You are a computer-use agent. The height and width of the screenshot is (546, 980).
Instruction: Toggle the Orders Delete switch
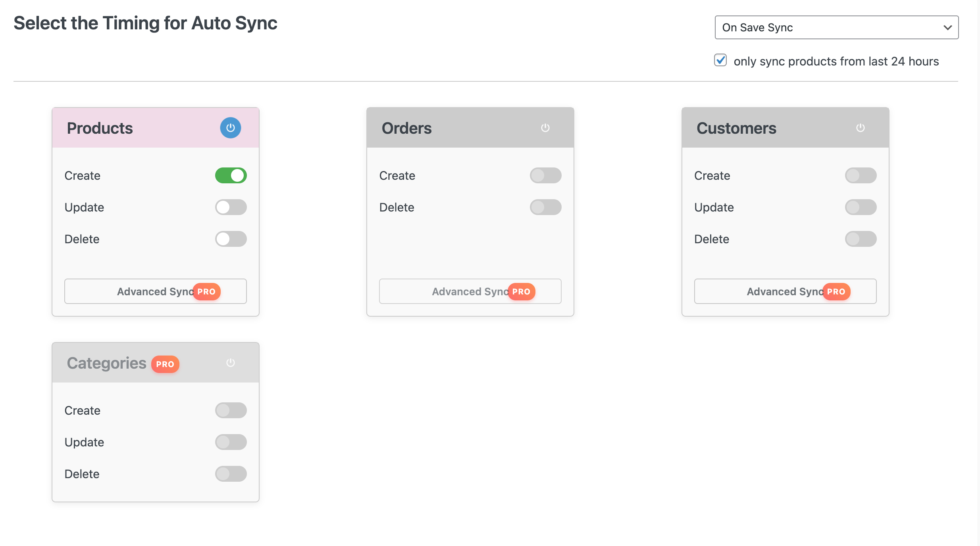point(545,207)
